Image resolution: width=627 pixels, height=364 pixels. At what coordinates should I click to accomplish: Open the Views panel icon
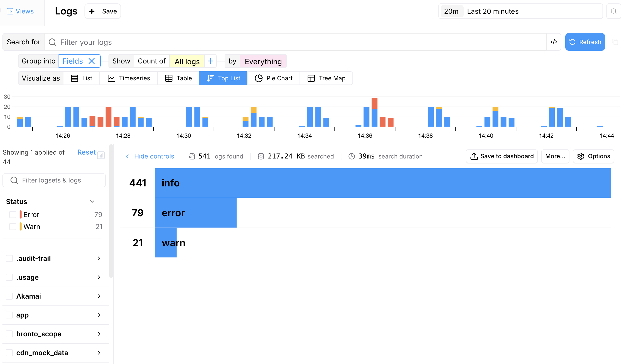pyautogui.click(x=10, y=12)
